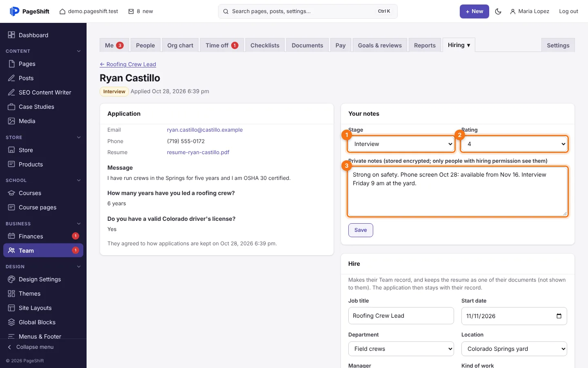The height and width of the screenshot is (368, 588).
Task: Open the resume-ryan-castillo.pdf link
Action: point(198,152)
